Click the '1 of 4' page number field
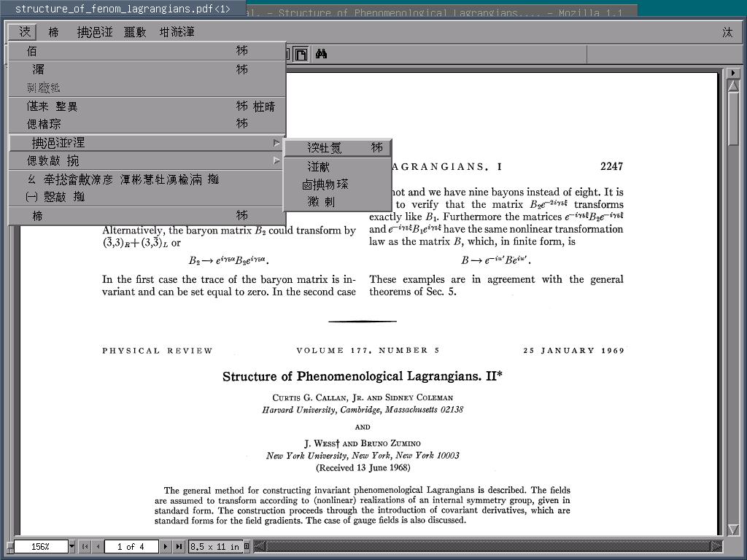This screenshot has width=747, height=560. click(x=131, y=546)
